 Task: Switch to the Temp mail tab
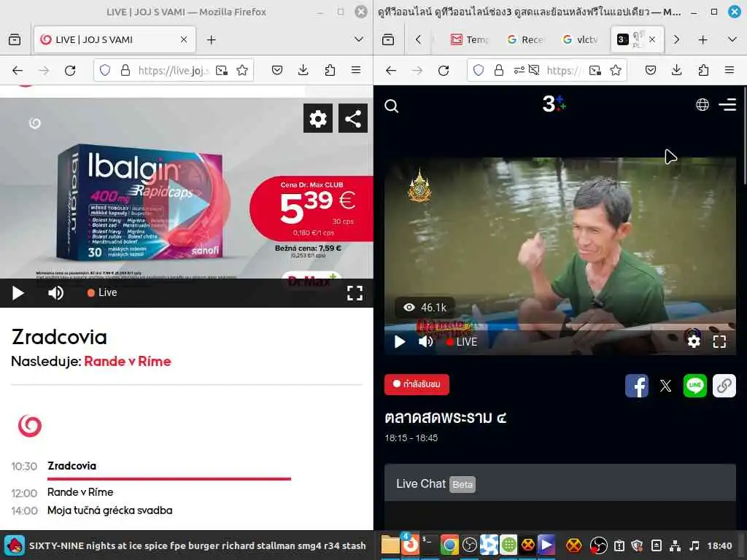(x=470, y=40)
